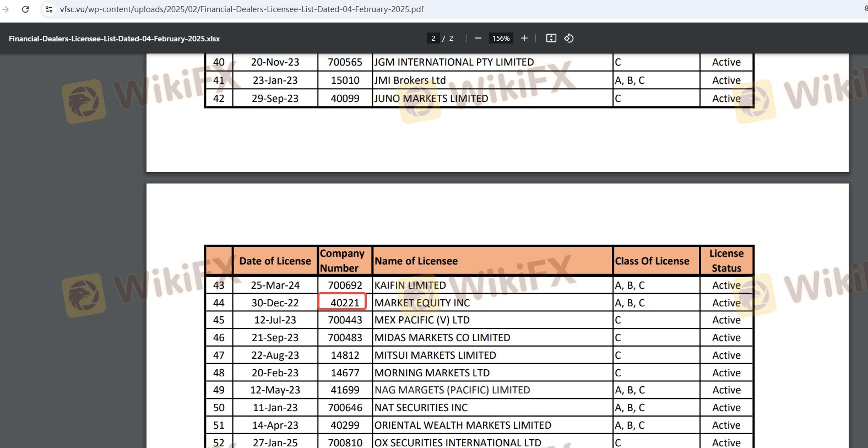
Task: Zoom out the PDF with minus button
Action: click(x=478, y=38)
